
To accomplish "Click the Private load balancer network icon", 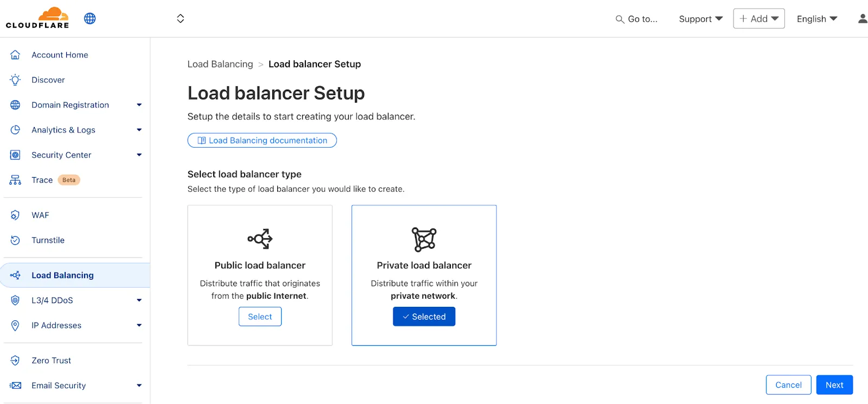I will (424, 239).
